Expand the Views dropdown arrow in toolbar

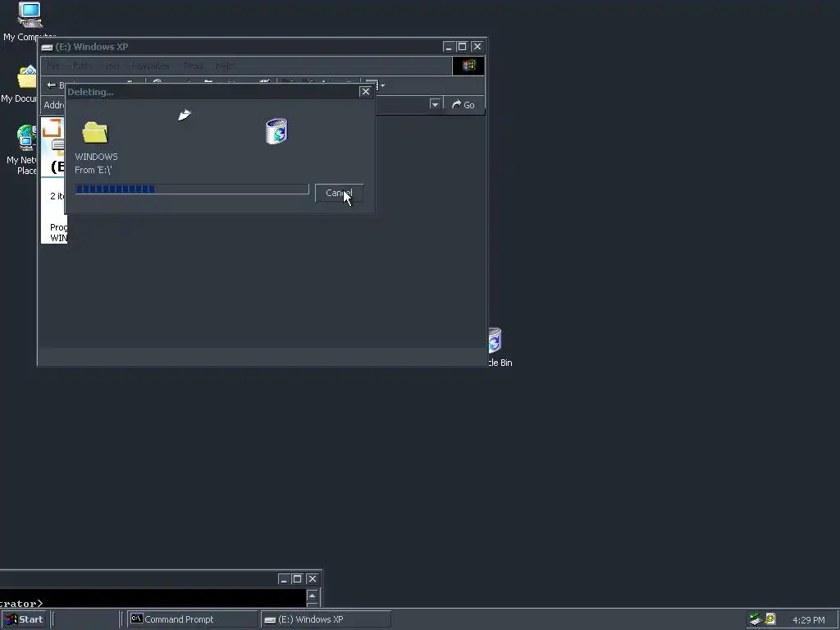(382, 85)
